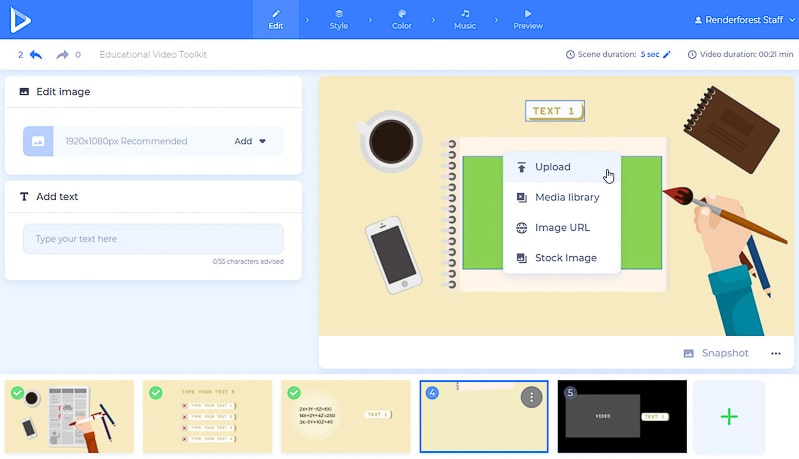Viewport: 799px width, 459px height.
Task: Open the Style step tab
Action: coord(338,19)
